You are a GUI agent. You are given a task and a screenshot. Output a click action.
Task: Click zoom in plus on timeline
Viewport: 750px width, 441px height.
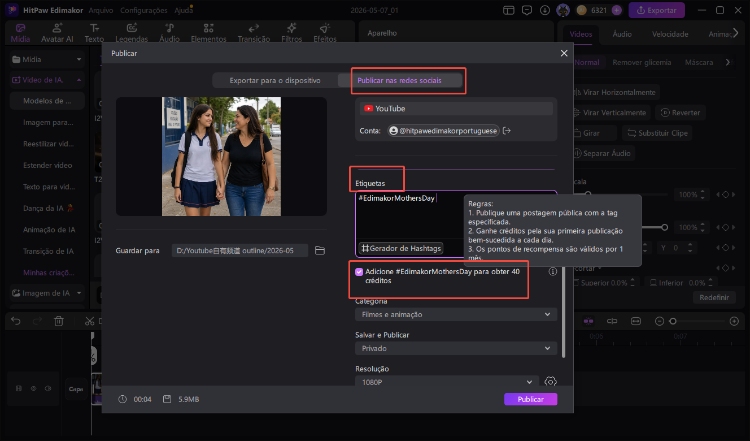734,321
